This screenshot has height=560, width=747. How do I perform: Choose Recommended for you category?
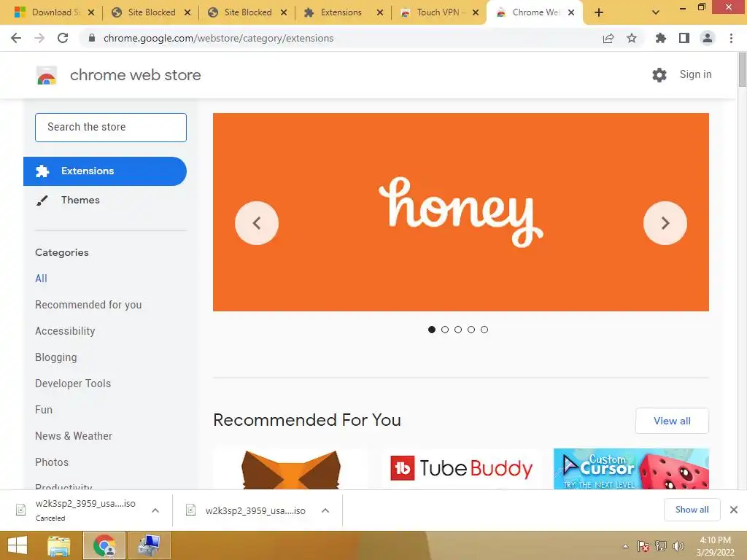[88, 305]
